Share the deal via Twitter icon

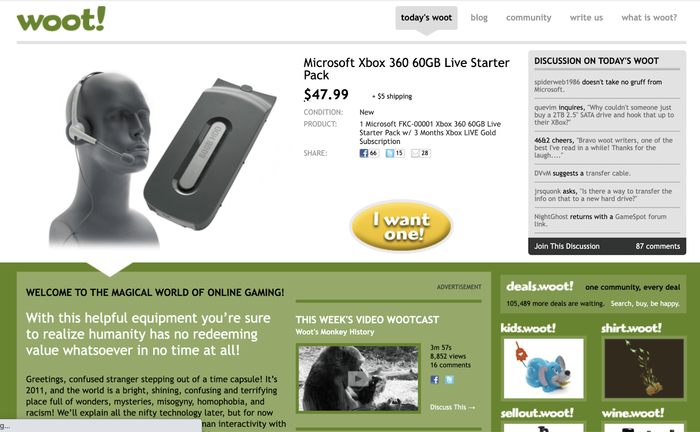click(x=390, y=153)
